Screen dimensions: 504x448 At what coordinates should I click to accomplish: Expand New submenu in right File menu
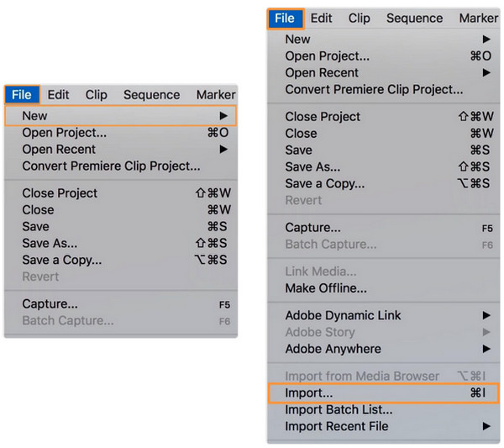[x=384, y=40]
